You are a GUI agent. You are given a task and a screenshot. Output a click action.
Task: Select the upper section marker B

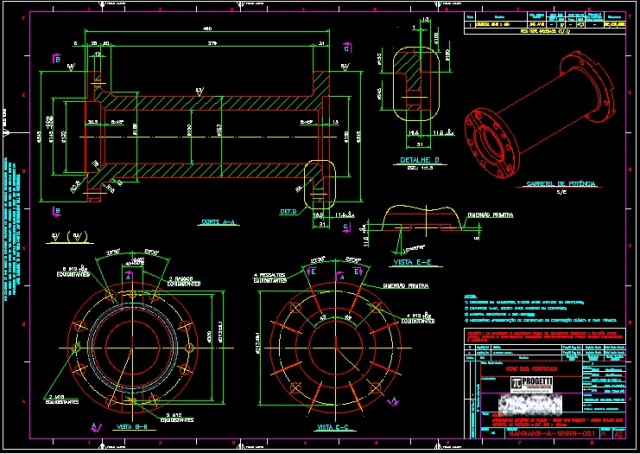(x=57, y=60)
